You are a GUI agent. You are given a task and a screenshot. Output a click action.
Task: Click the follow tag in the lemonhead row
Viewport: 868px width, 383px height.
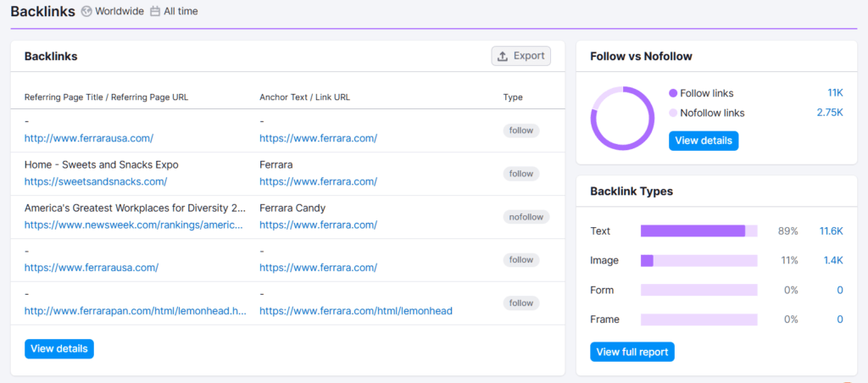[521, 303]
